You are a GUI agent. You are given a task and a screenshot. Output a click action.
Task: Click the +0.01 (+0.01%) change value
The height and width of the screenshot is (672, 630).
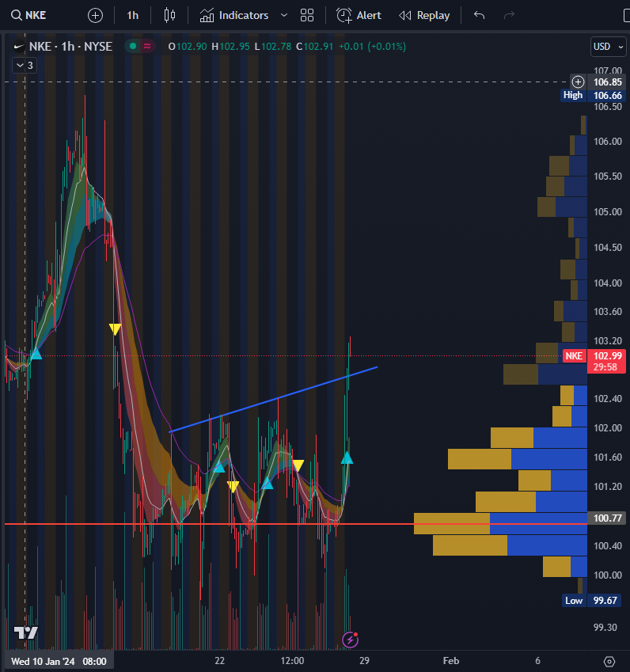[372, 46]
